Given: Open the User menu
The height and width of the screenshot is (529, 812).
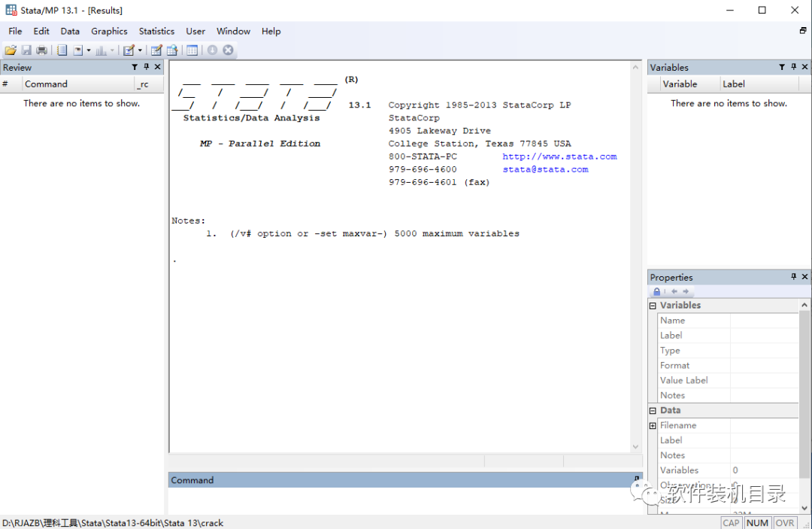Looking at the screenshot, I should point(195,31).
